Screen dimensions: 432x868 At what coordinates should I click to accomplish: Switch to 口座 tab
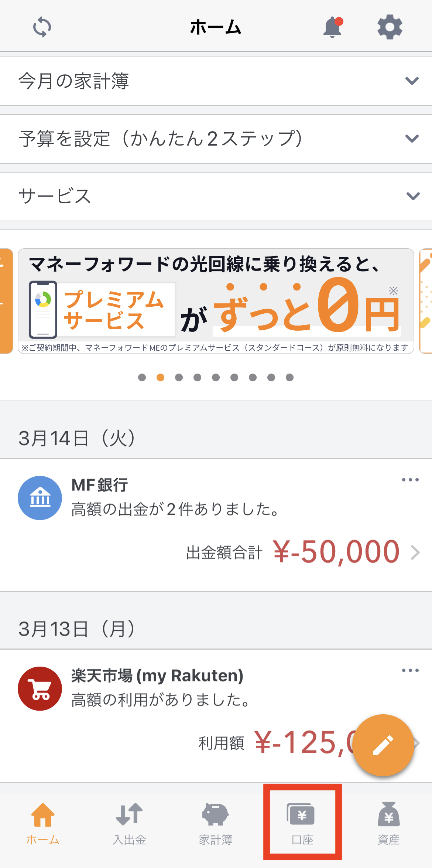pyautogui.click(x=302, y=823)
